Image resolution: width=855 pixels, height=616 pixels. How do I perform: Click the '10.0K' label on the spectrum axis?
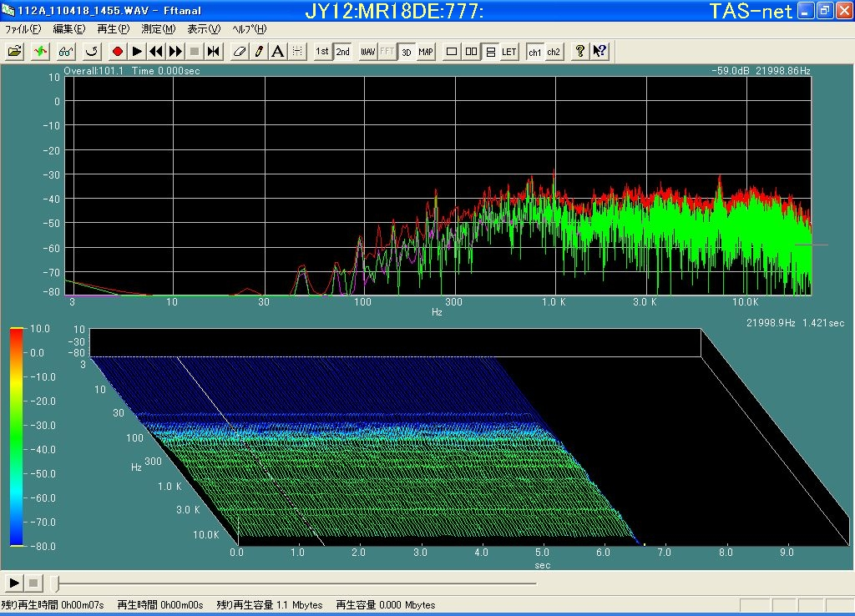[x=746, y=302]
